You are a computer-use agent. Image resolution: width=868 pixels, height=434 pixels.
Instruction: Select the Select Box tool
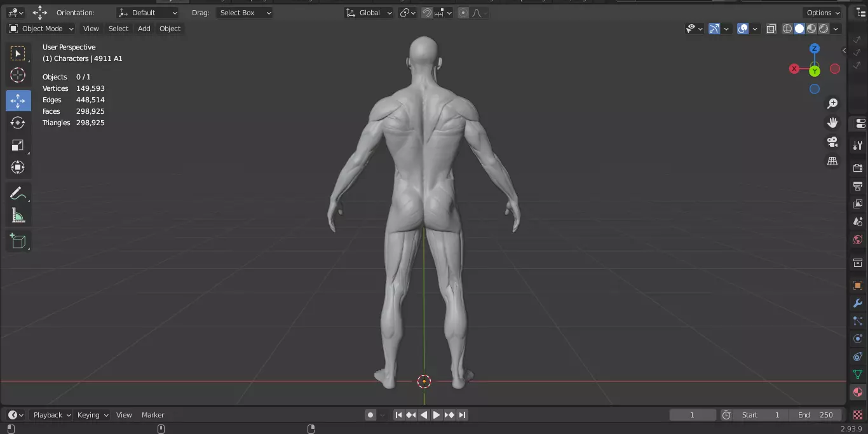click(18, 53)
